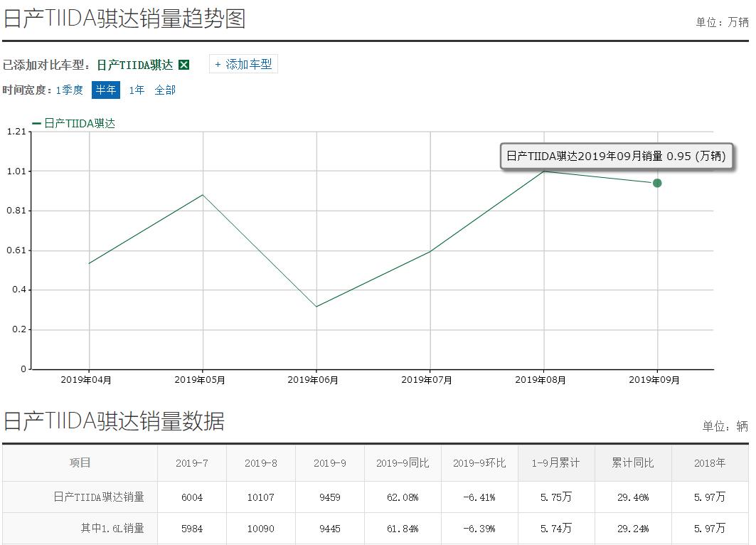Switch to 1年 time width

(x=135, y=90)
